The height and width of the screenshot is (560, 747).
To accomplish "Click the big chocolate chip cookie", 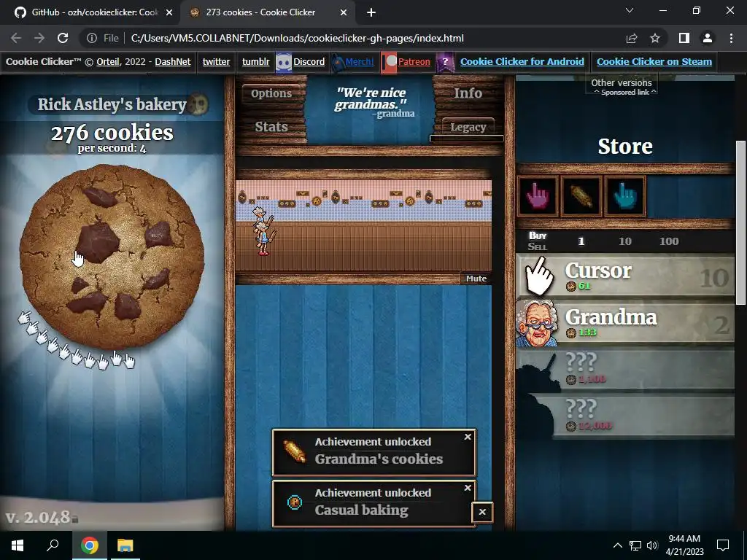I will 112,257.
